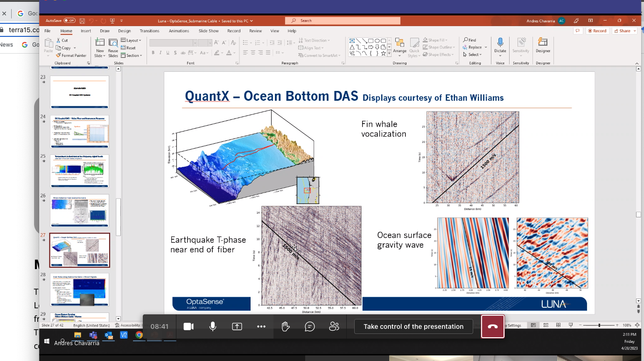Image resolution: width=644 pixels, height=361 pixels.
Task: Mute the microphone in the call bar
Action: (x=213, y=326)
